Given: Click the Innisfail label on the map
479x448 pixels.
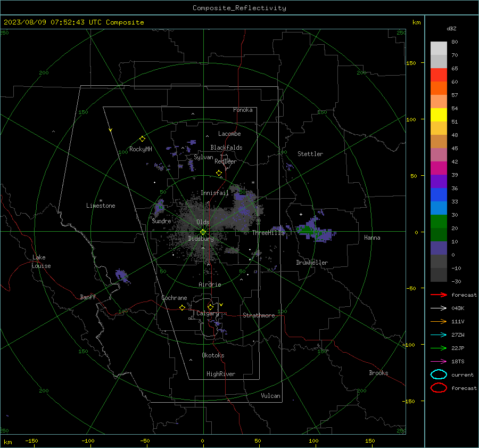Looking at the screenshot, I should (x=214, y=193).
